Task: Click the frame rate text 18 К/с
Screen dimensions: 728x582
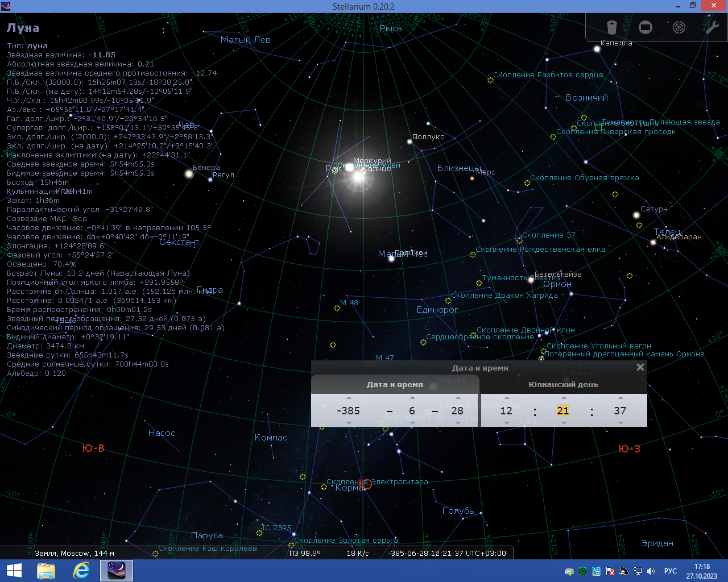Action: click(x=358, y=553)
